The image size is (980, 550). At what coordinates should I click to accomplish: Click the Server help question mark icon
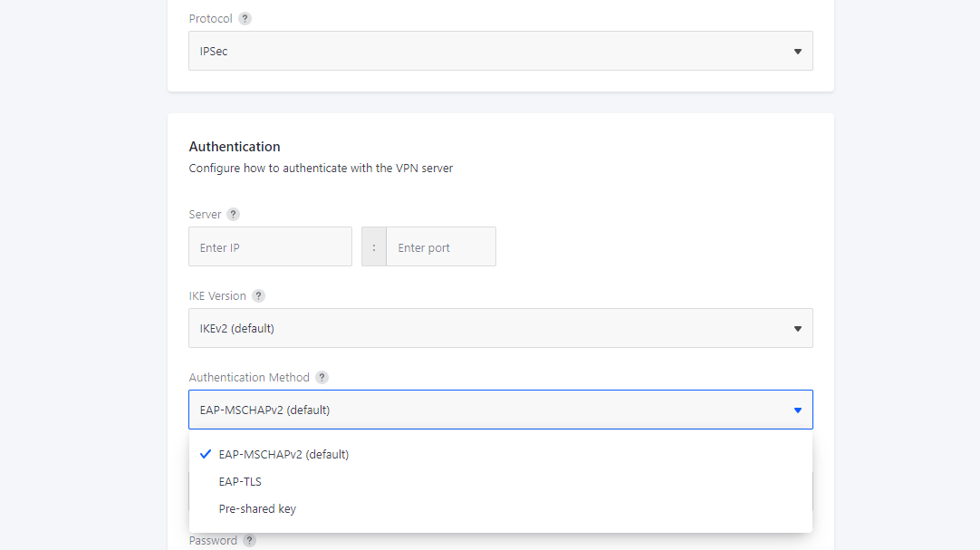click(233, 215)
